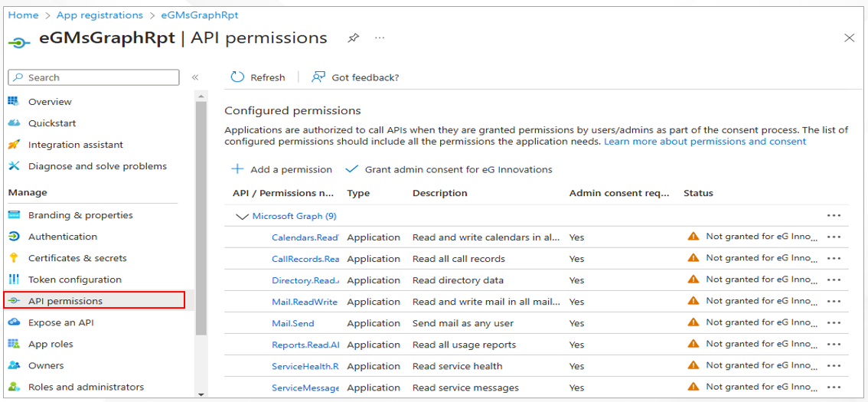This screenshot has width=868, height=402.
Task: Click the app icon left of eGMsGraphRpt title
Action: click(20, 43)
